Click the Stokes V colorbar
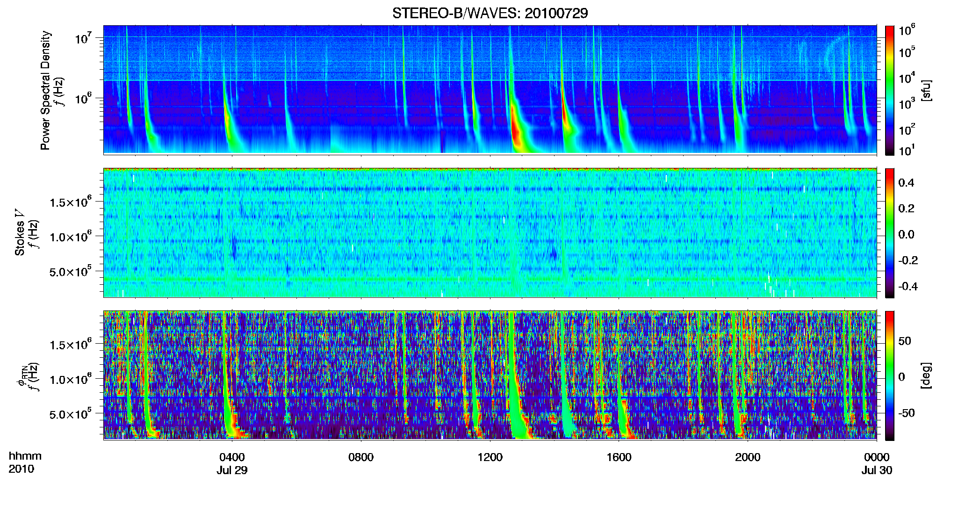980x505 pixels. pos(890,233)
